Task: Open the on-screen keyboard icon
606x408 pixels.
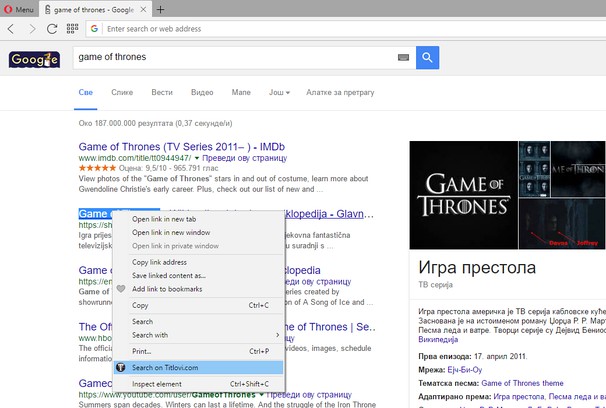Action: pos(403,58)
